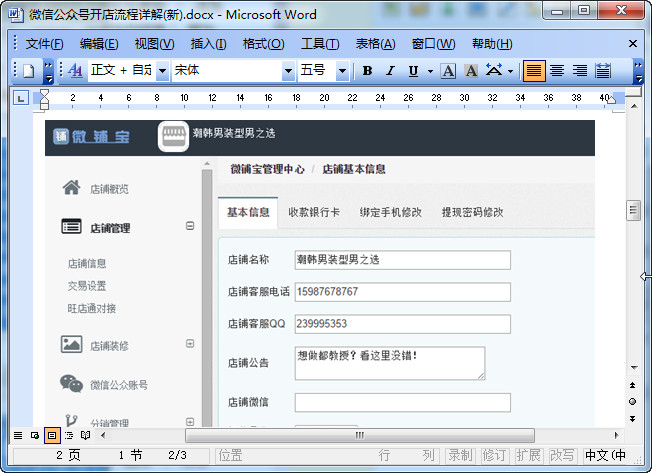Open the Styles and Formatting icon
This screenshot has height=473, width=652.
[75, 70]
